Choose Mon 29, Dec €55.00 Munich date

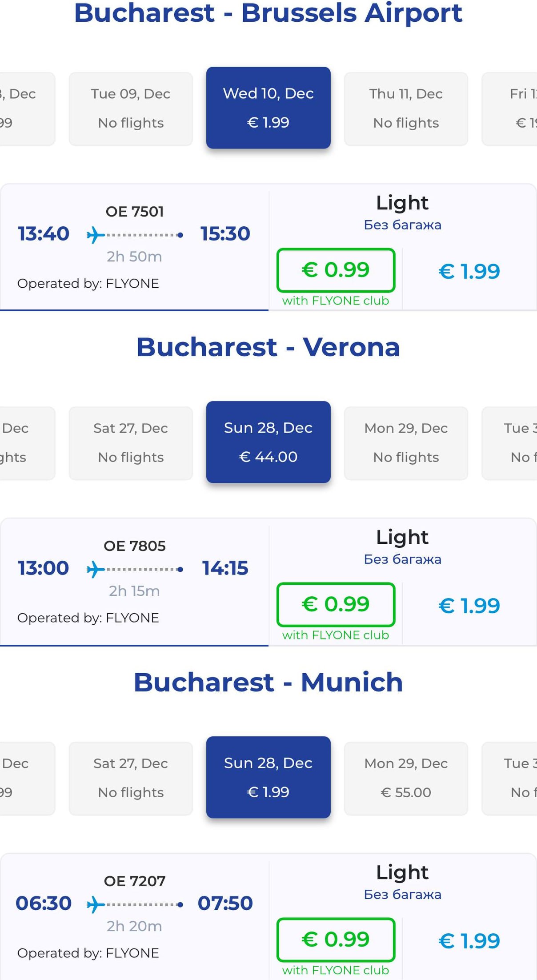[x=406, y=778]
